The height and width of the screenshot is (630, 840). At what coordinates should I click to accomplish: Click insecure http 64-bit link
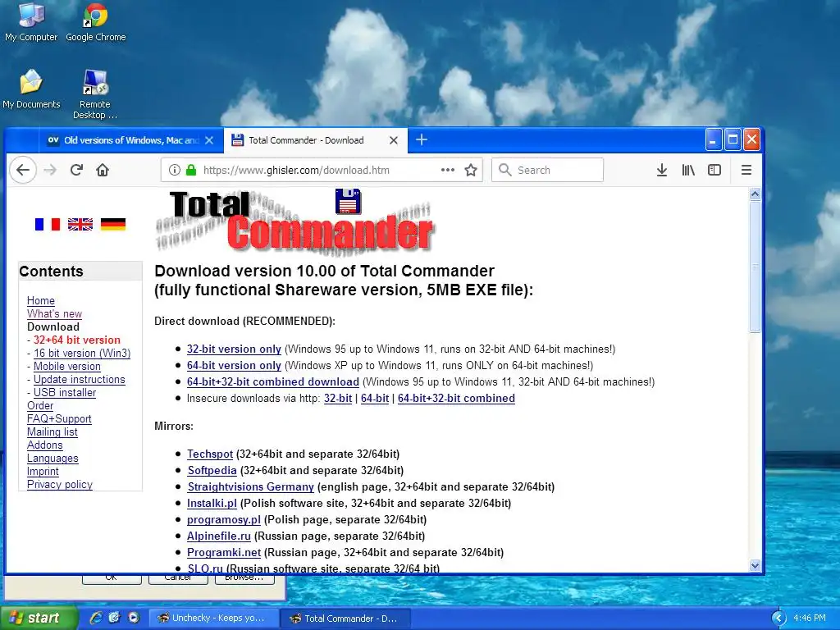pos(375,399)
